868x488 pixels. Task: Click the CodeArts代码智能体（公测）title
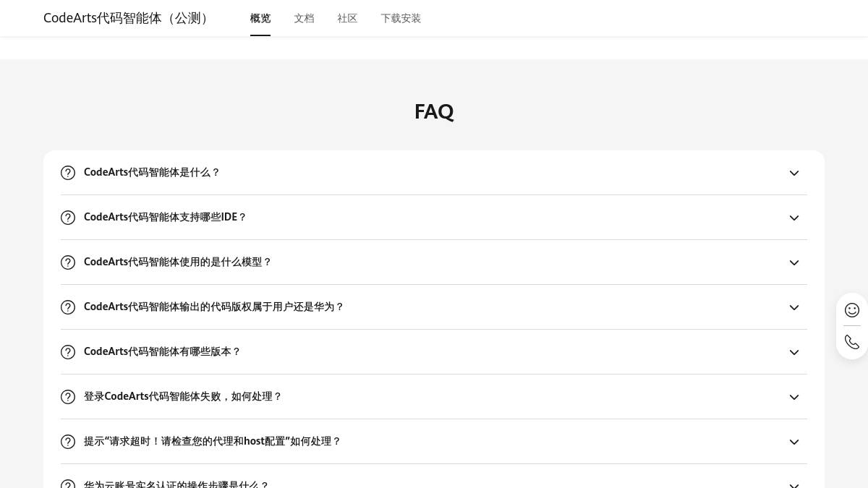click(x=128, y=18)
